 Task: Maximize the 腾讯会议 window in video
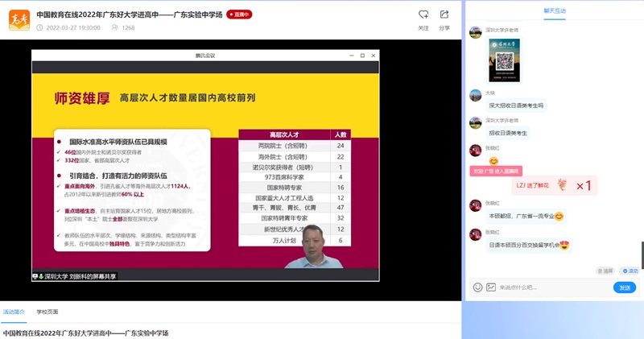pos(362,56)
